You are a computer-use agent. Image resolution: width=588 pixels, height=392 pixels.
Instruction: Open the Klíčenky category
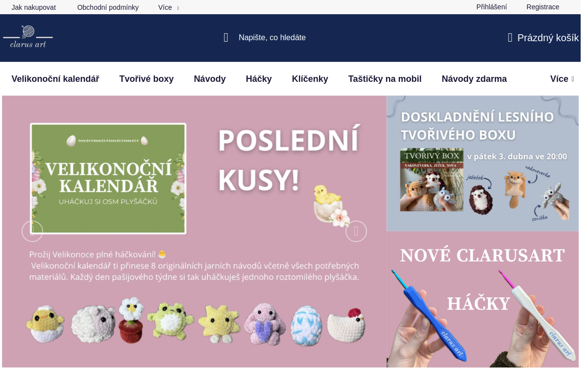[x=310, y=79]
